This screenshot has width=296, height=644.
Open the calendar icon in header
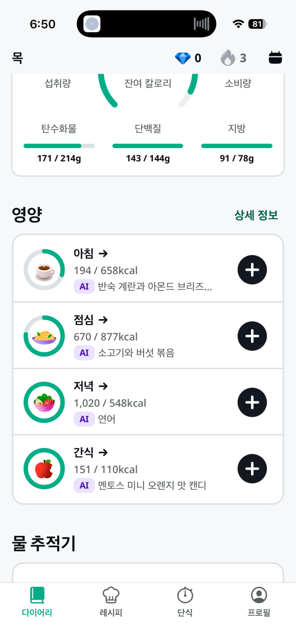click(x=275, y=58)
